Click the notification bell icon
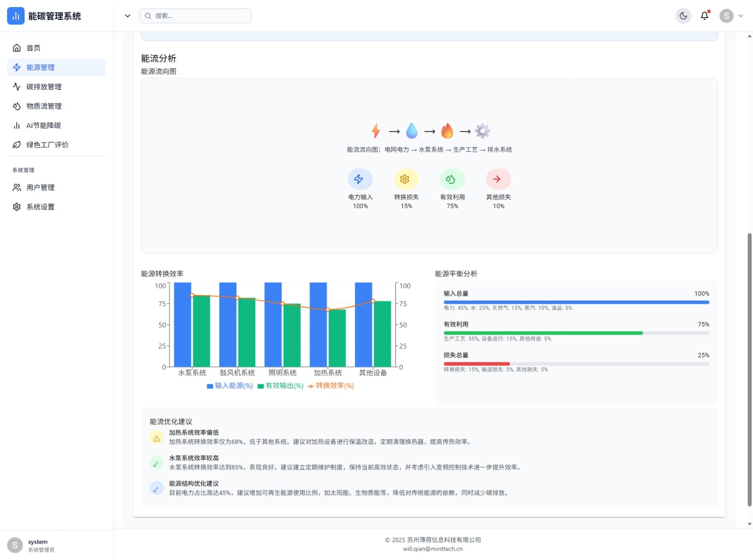 (704, 16)
